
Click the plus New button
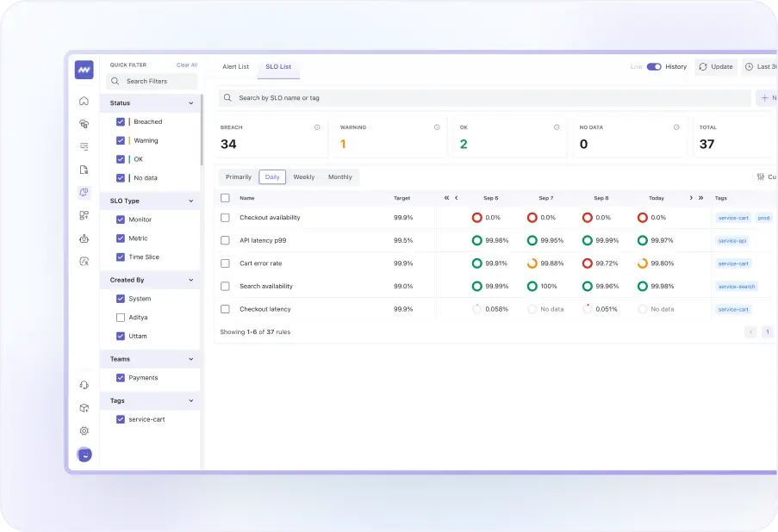tap(767, 97)
